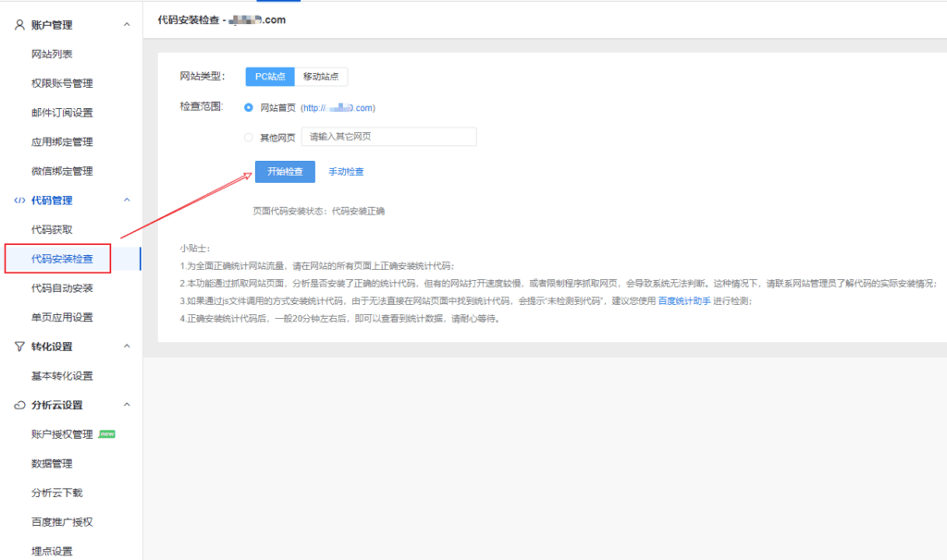
Task: Open 数据管理 in the sidebar
Action: coord(52,464)
